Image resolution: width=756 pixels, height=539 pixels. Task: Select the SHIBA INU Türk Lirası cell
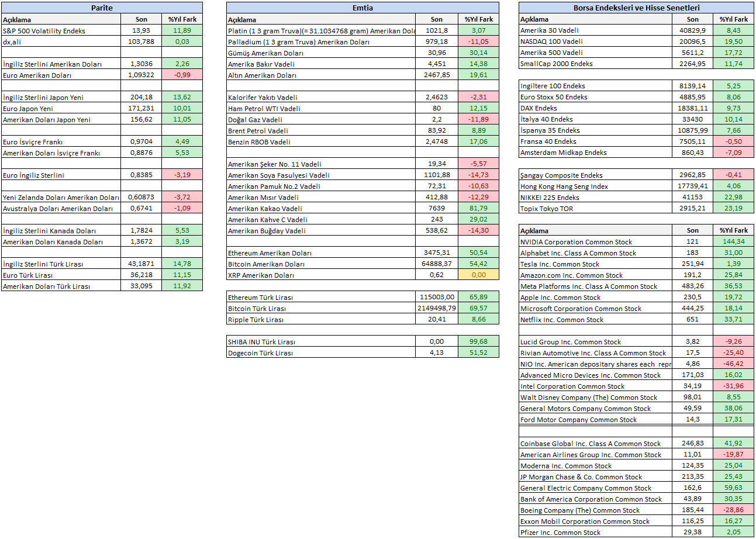pyautogui.click(x=321, y=341)
